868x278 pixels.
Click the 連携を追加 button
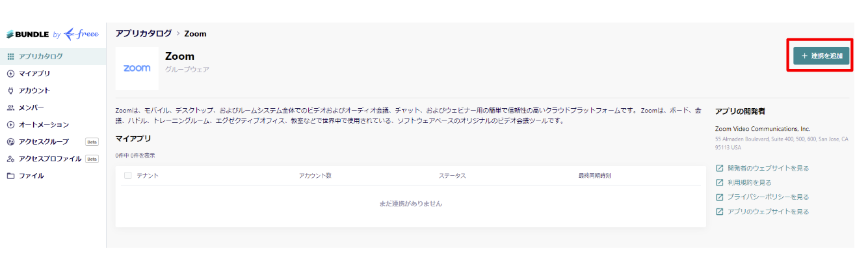821,56
